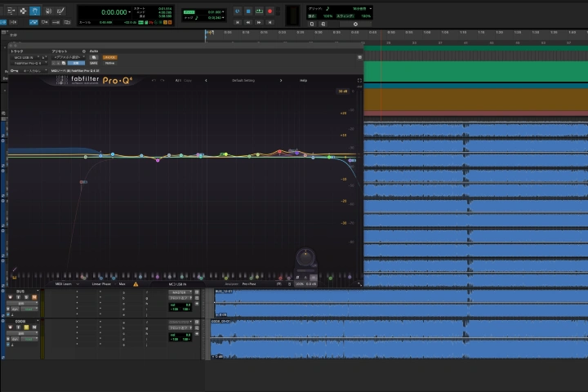This screenshot has height=392, width=588.
Task: Open the main counter 0:00.000 format dropdown arrow
Action: coord(130,12)
